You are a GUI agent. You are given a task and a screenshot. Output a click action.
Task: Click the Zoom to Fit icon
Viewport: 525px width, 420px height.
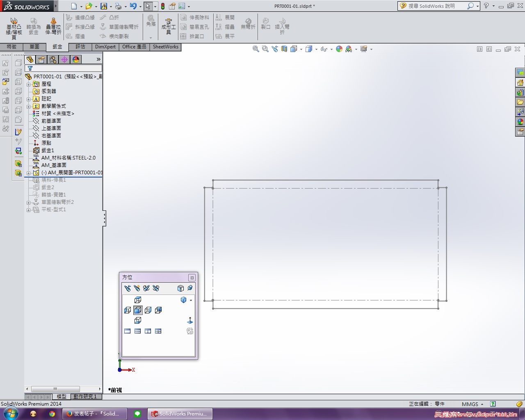[x=256, y=49]
